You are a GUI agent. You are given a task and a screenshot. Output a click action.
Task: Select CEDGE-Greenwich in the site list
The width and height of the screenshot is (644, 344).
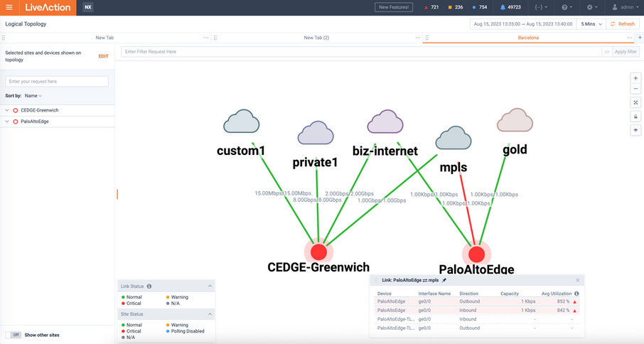coord(39,110)
